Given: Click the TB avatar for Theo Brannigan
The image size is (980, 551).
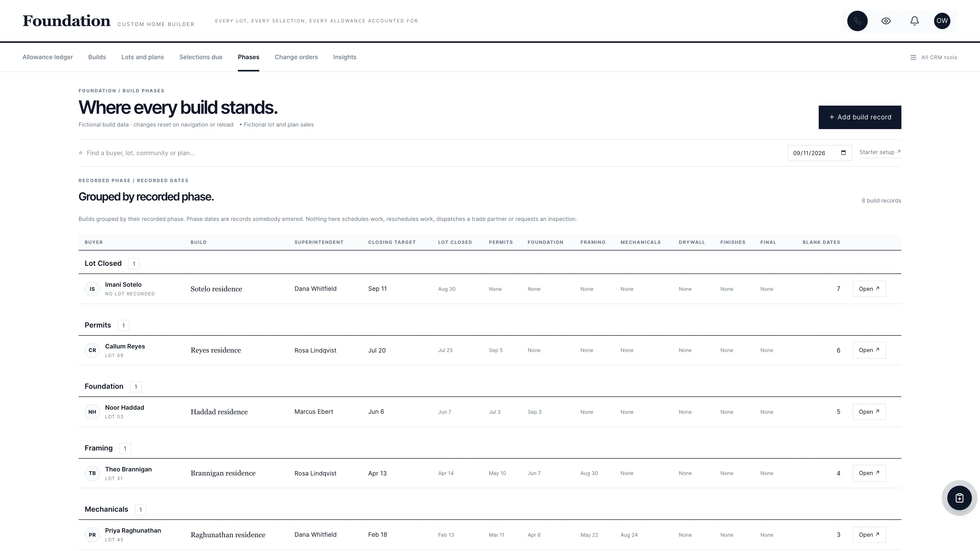Looking at the screenshot, I should (92, 473).
